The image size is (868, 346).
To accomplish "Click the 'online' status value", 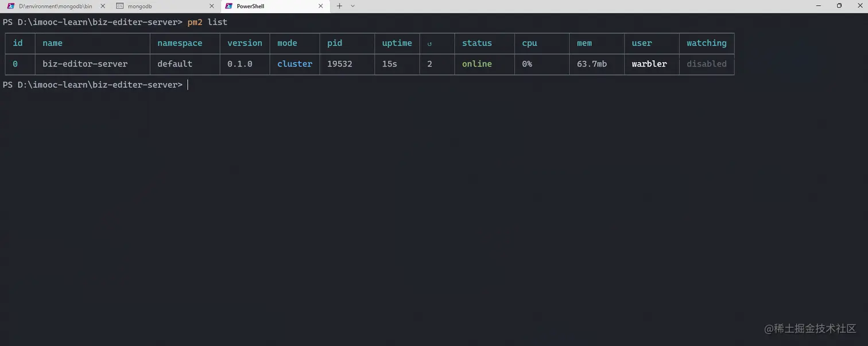I will coord(477,64).
